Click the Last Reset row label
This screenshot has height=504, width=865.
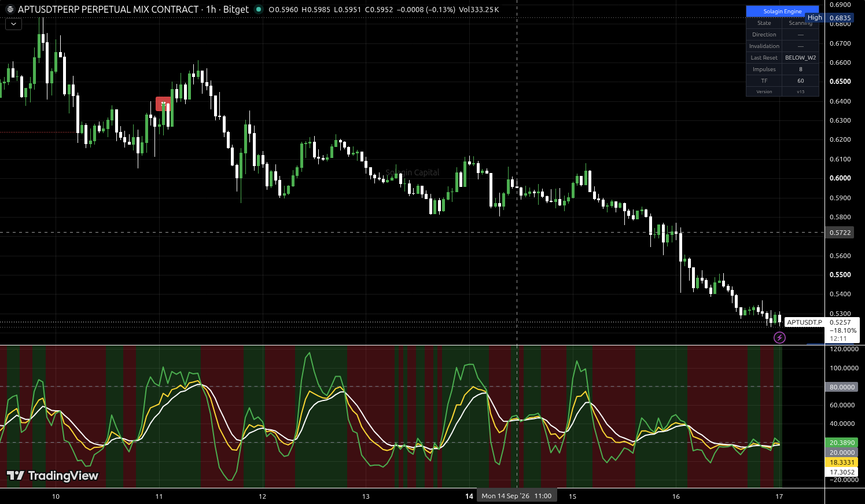pos(764,58)
